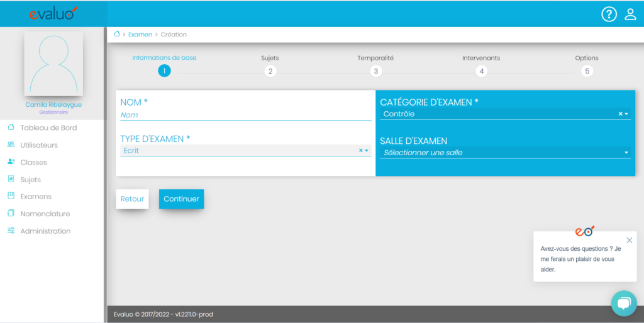Click the Classes sidebar icon
This screenshot has height=323, width=644.
pyautogui.click(x=11, y=162)
